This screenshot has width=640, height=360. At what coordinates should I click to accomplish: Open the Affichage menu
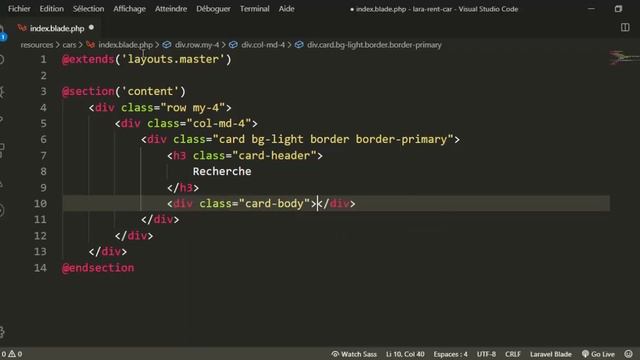(x=129, y=9)
